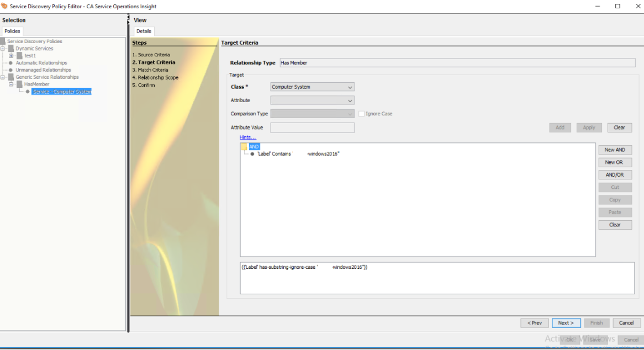The width and height of the screenshot is (644, 350).
Task: Click the Copy button
Action: pyautogui.click(x=615, y=200)
